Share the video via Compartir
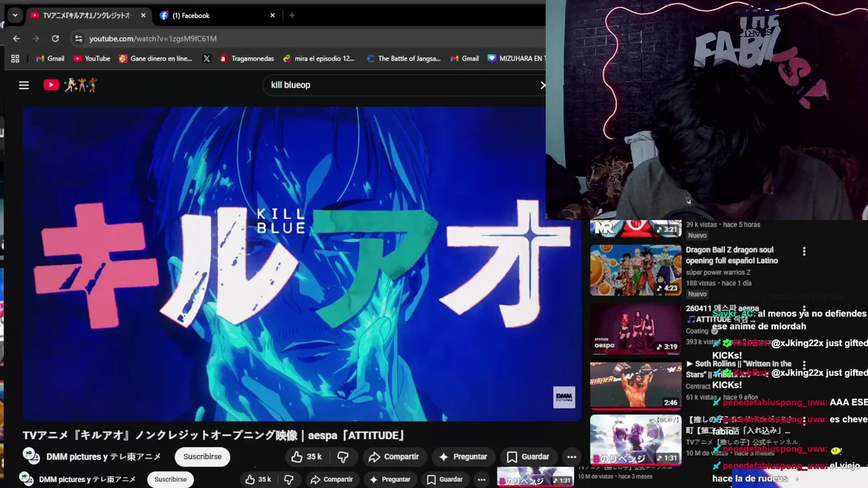The height and width of the screenshot is (488, 868). coord(394,457)
